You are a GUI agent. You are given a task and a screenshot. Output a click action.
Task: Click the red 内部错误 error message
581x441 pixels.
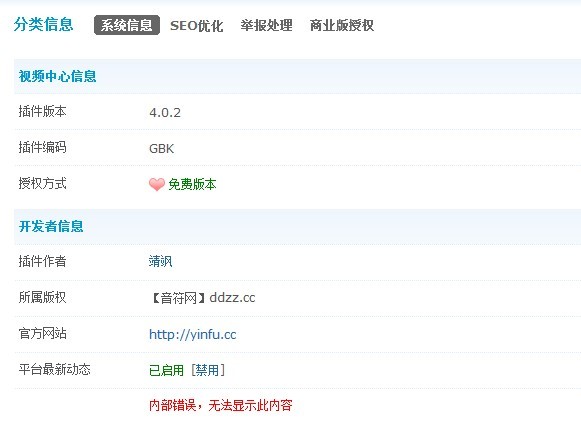220,405
